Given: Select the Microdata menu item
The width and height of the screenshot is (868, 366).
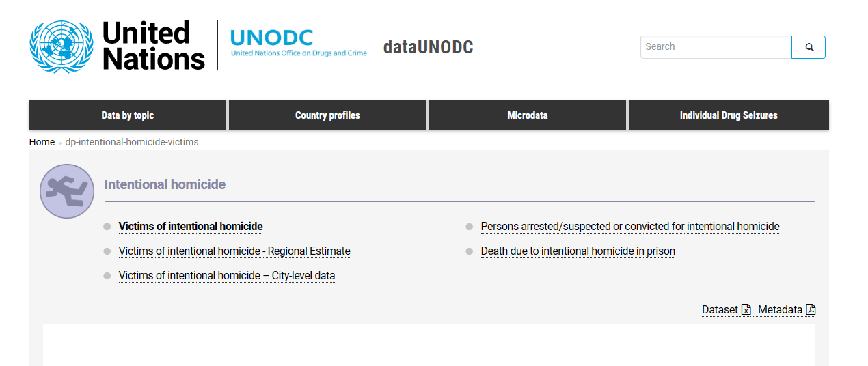Looking at the screenshot, I should [527, 115].
